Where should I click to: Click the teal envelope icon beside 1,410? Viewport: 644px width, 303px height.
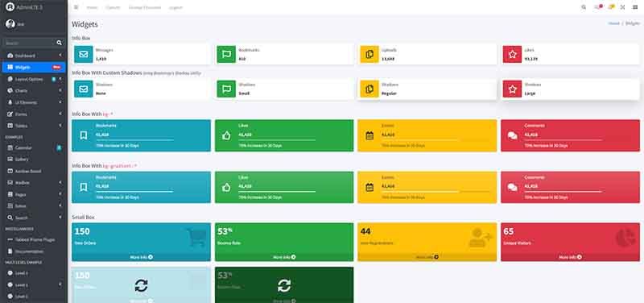[84, 54]
